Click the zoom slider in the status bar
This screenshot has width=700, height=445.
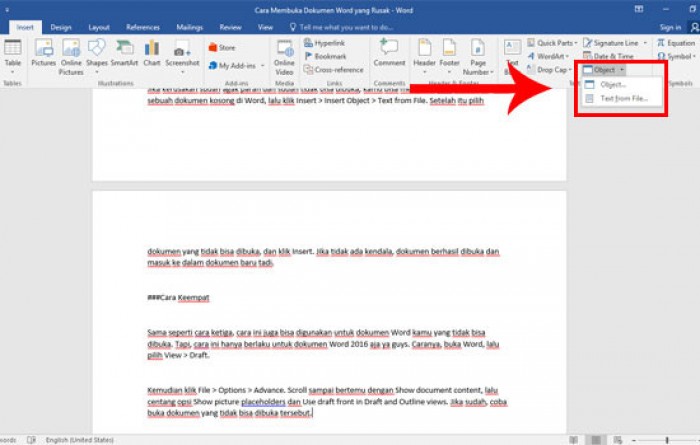tap(668, 441)
